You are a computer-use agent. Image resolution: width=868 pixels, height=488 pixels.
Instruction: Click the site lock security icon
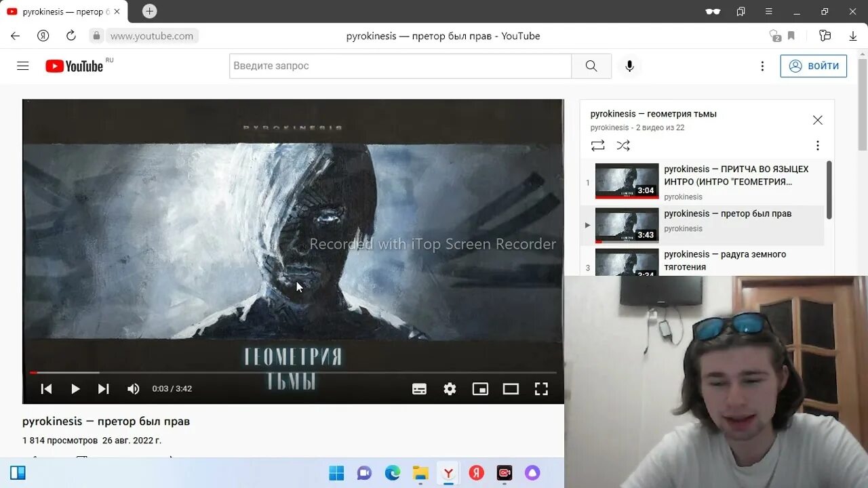coord(96,36)
